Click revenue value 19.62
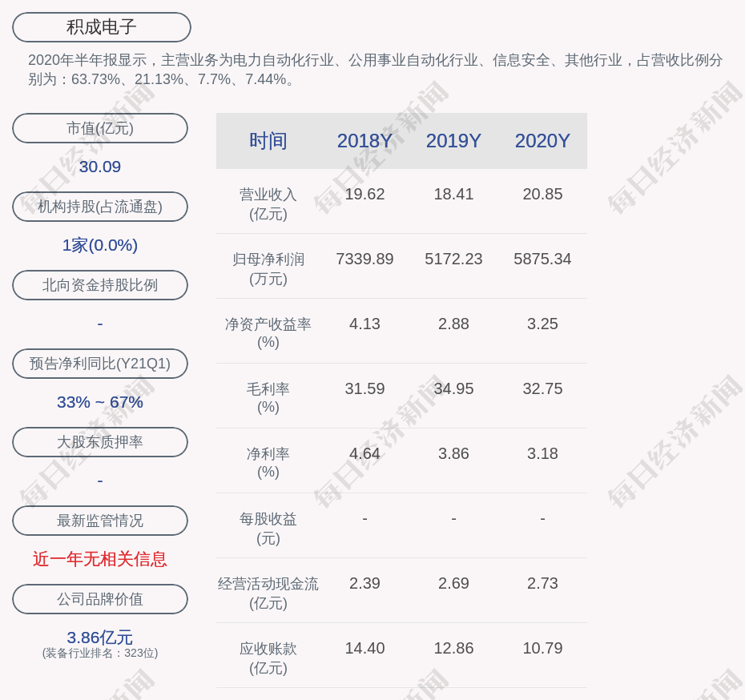 [365, 195]
